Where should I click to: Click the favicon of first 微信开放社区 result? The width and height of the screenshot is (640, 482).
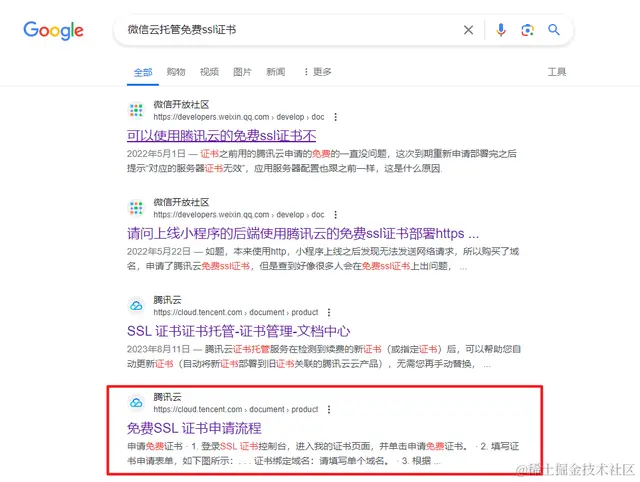coord(136,110)
